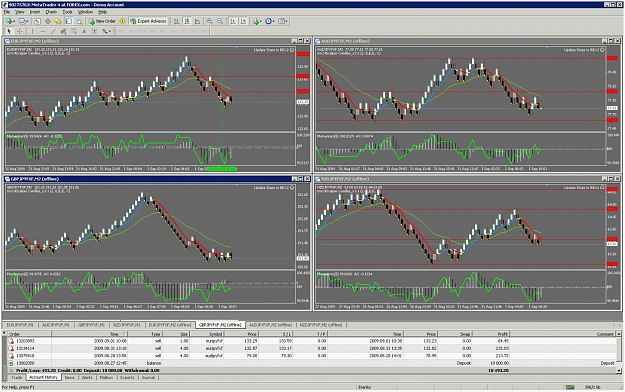
Task: Expand the Profiles dropdown arrow
Action: coord(27,22)
